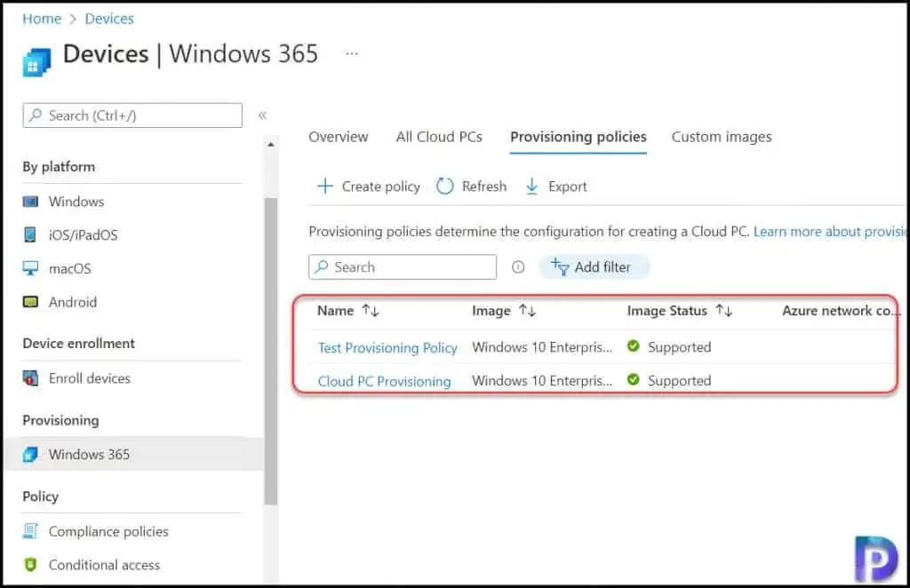The width and height of the screenshot is (910, 588).
Task: Select the Provisioning policies tab
Action: (579, 137)
